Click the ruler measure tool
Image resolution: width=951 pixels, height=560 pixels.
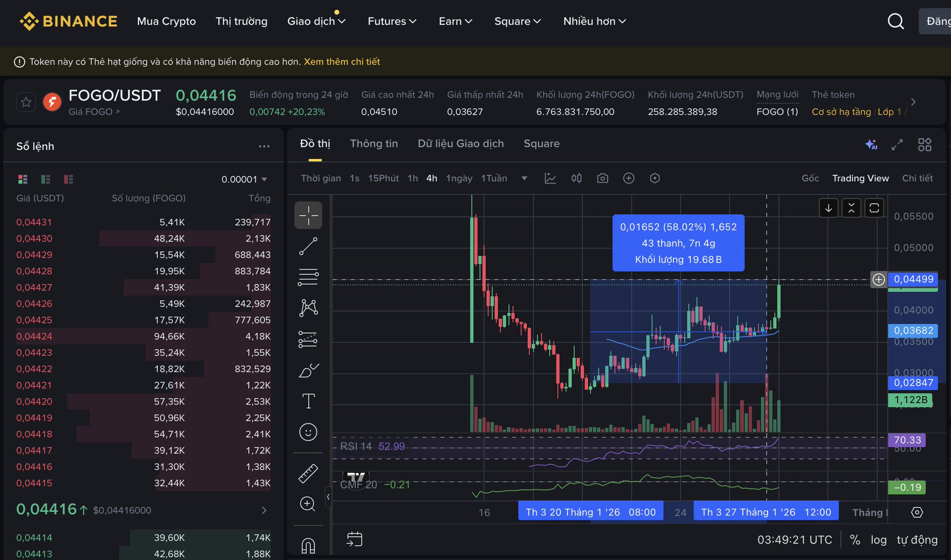(308, 473)
